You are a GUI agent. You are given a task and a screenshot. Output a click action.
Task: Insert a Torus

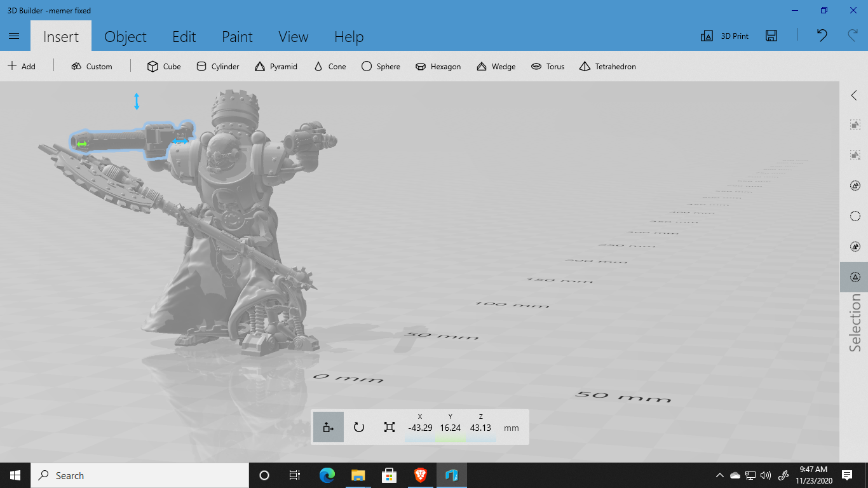tap(547, 66)
